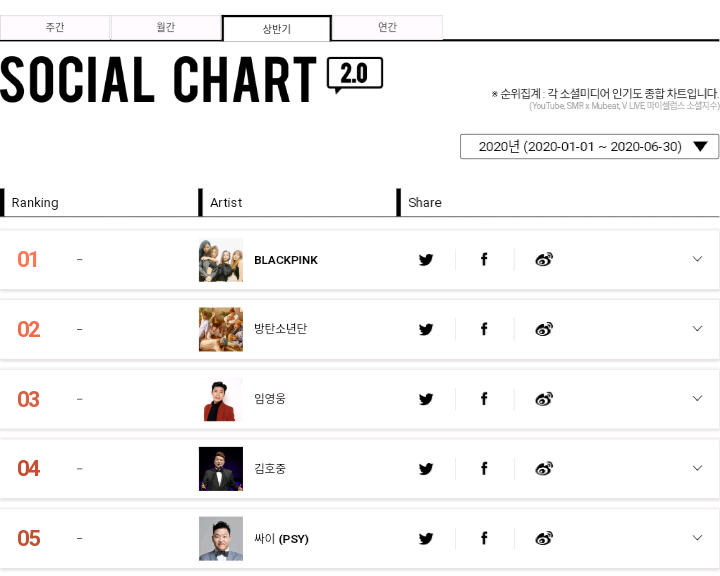Click the 임영웅 artist thumbnail
Viewport: 720px width, 576px height.
tap(221, 399)
